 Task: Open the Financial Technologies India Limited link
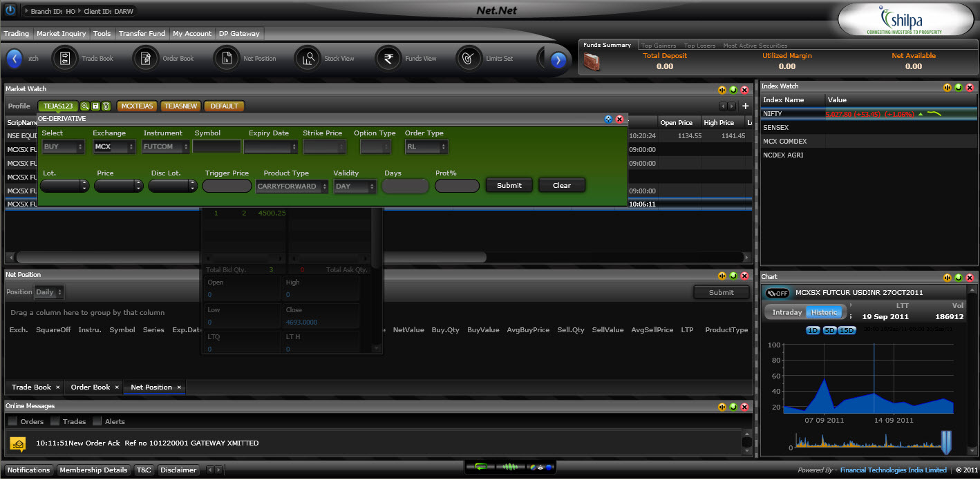click(893, 470)
